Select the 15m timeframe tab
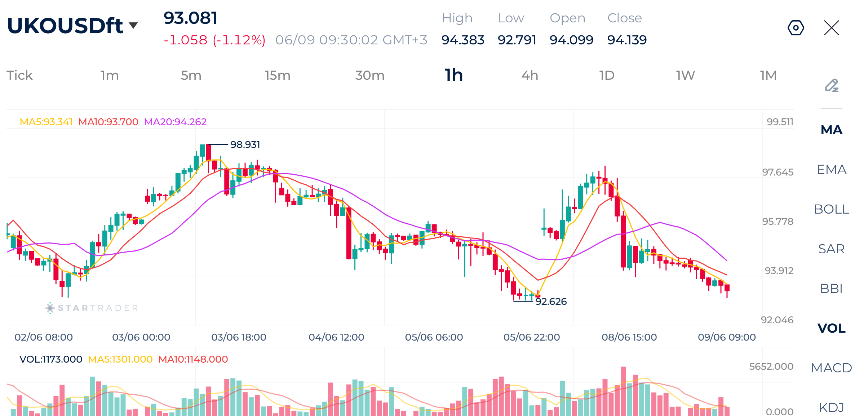Screen dimensions: 868x416 [x=278, y=75]
